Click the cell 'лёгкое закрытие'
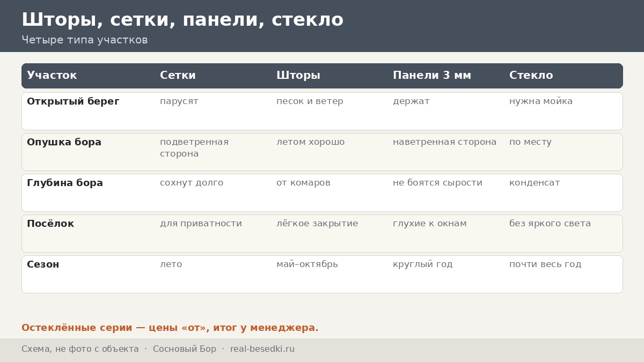 coord(317,224)
